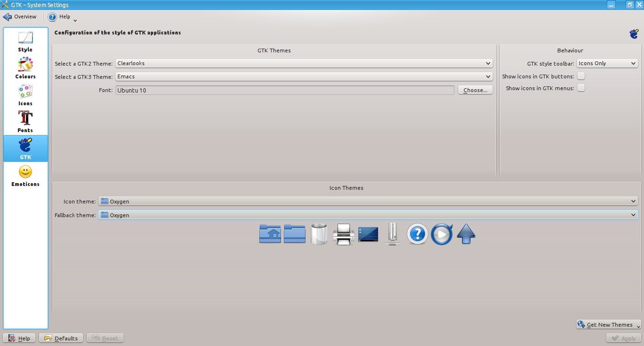This screenshot has height=346, width=644.
Task: Click the question mark help preview icon
Action: tap(417, 234)
